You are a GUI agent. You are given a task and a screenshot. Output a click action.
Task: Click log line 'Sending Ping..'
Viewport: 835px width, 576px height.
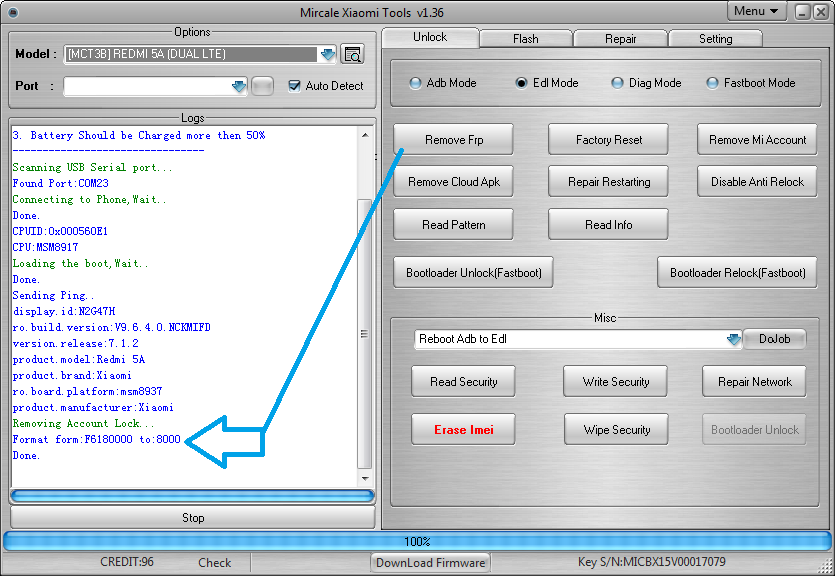click(x=53, y=295)
